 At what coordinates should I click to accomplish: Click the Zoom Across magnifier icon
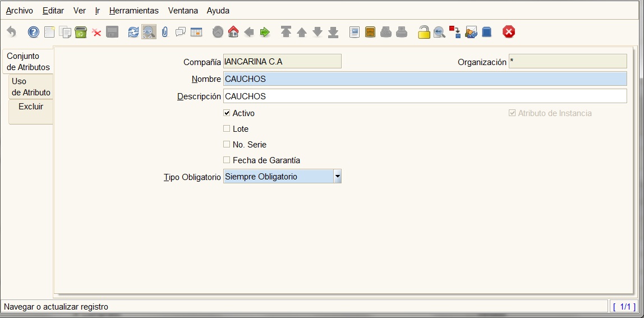point(439,31)
